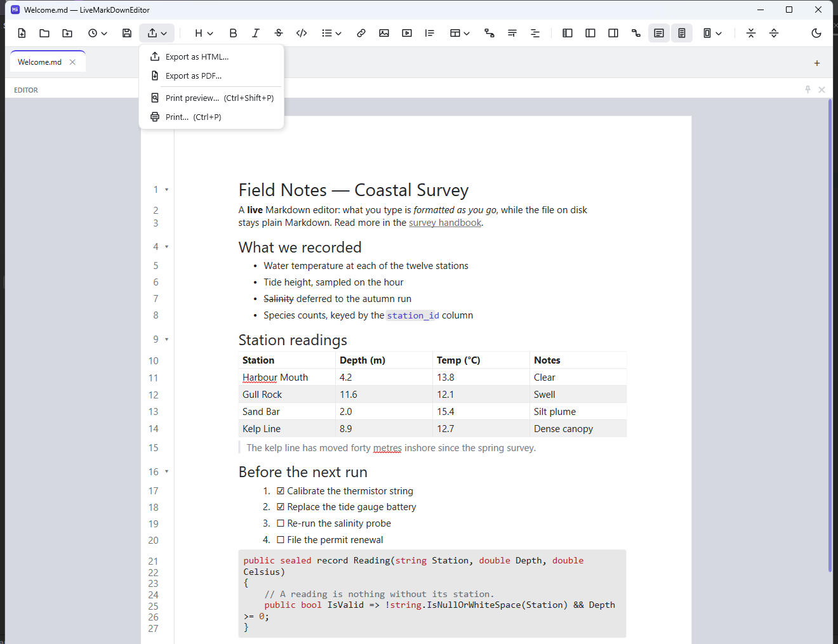Click the Temp (°C) table header
This screenshot has height=644, width=838.
[481, 360]
